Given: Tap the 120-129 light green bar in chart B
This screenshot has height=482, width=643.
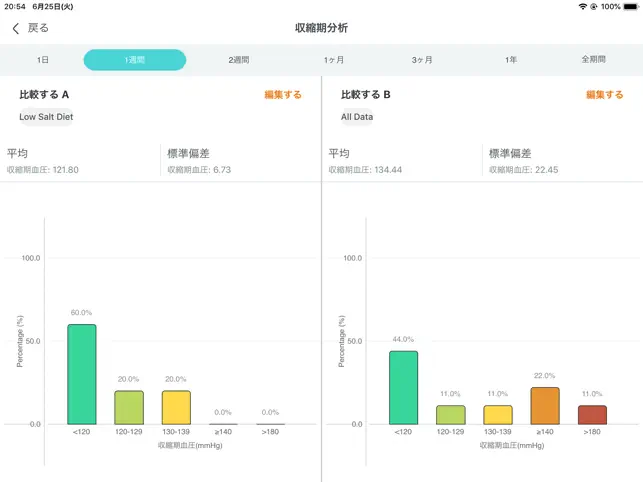Looking at the screenshot, I should tap(451, 415).
